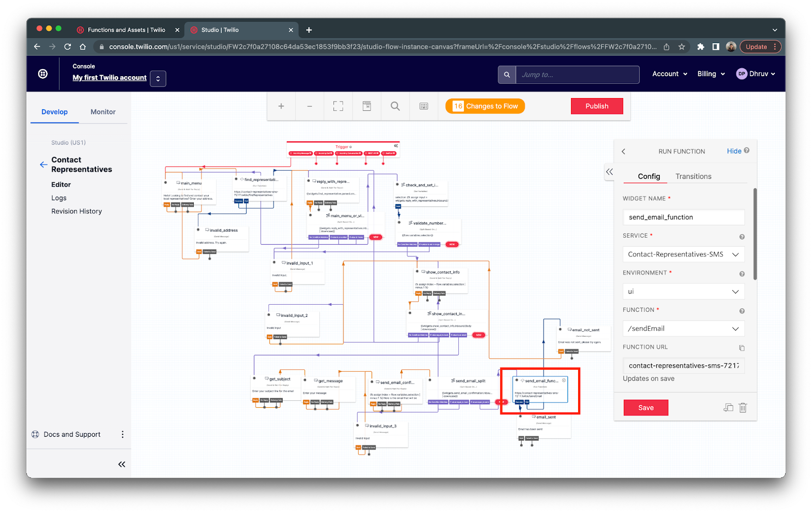Click the Docs and Support link
Image resolution: width=812 pixels, height=513 pixels.
click(72, 434)
